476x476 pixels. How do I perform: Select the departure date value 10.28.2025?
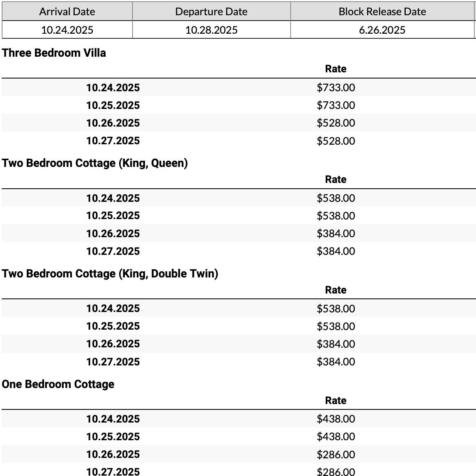(211, 30)
